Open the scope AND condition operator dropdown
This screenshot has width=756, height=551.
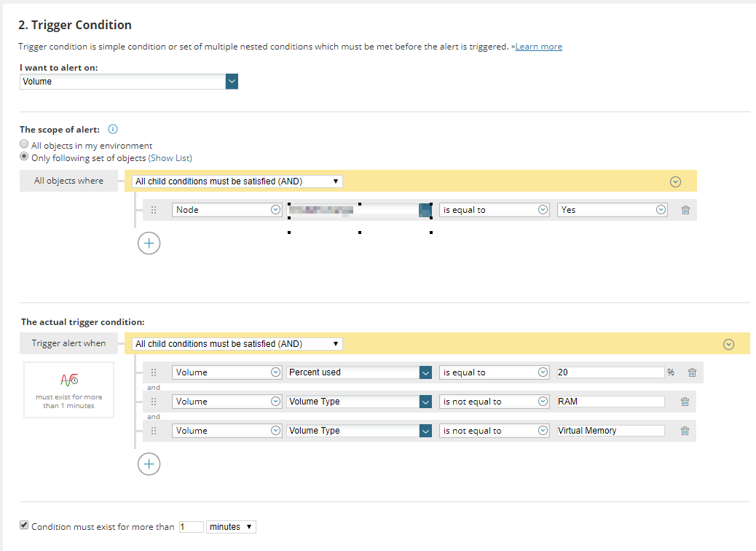238,181
